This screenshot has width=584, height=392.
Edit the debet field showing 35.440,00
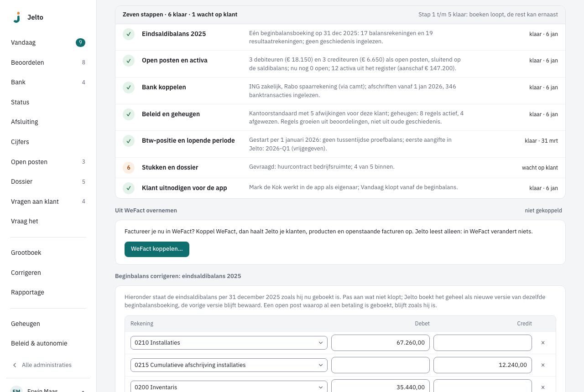coord(381,386)
